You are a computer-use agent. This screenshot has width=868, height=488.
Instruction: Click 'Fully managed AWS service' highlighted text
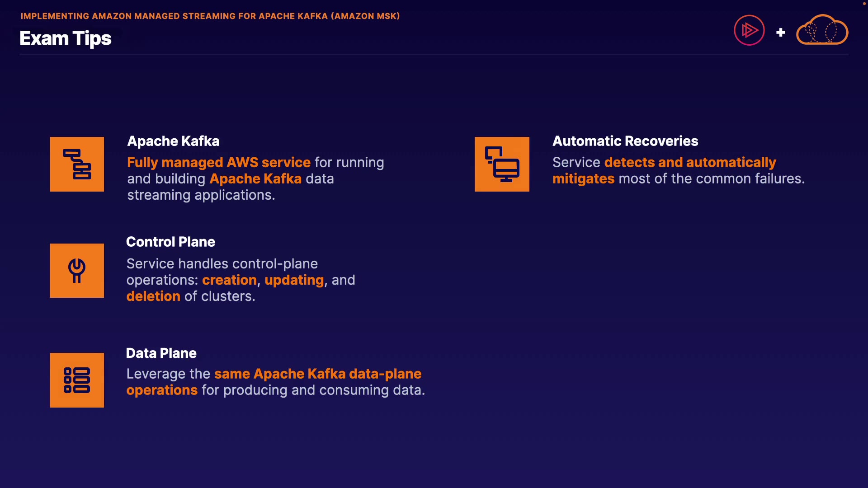click(x=219, y=162)
